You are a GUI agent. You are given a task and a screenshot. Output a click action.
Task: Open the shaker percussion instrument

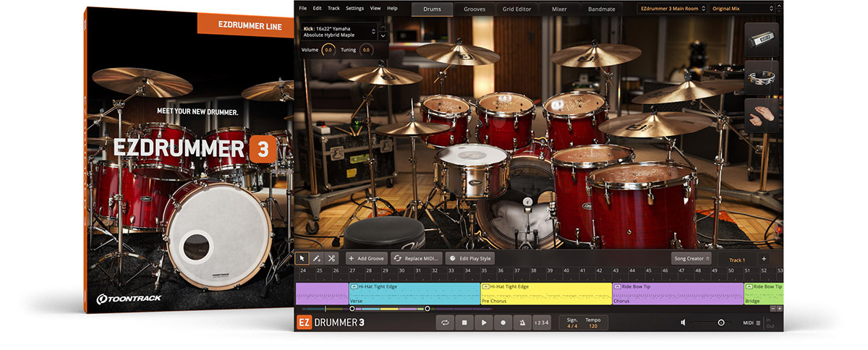point(762,40)
